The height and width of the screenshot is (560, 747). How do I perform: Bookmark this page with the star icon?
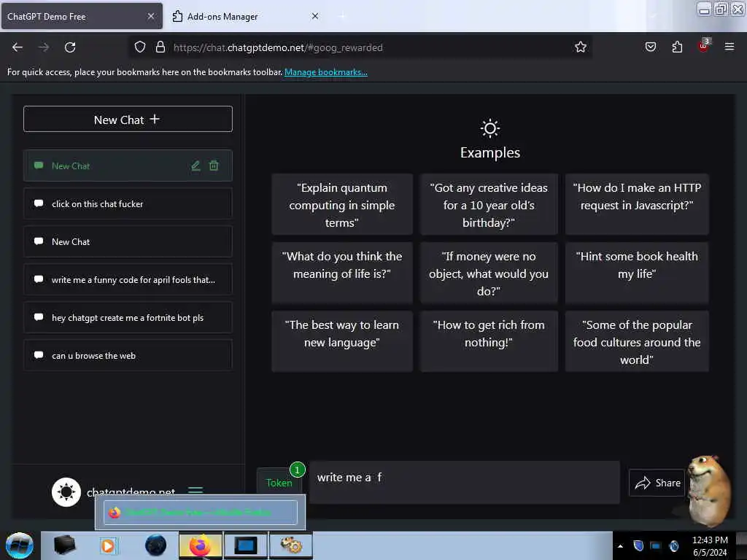point(580,47)
